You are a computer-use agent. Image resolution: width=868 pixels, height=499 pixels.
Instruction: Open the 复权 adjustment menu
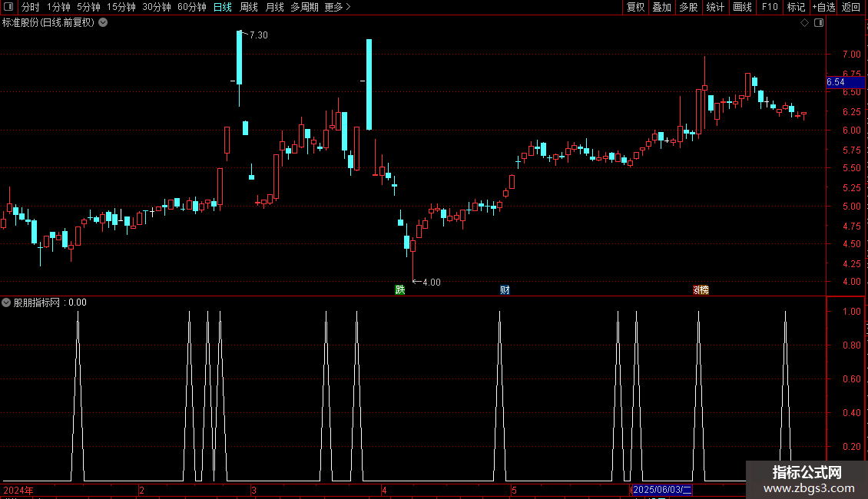[635, 7]
